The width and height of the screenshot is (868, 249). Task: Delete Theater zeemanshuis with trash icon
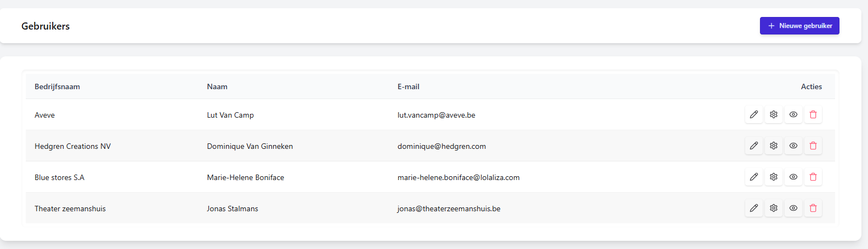pyautogui.click(x=813, y=208)
